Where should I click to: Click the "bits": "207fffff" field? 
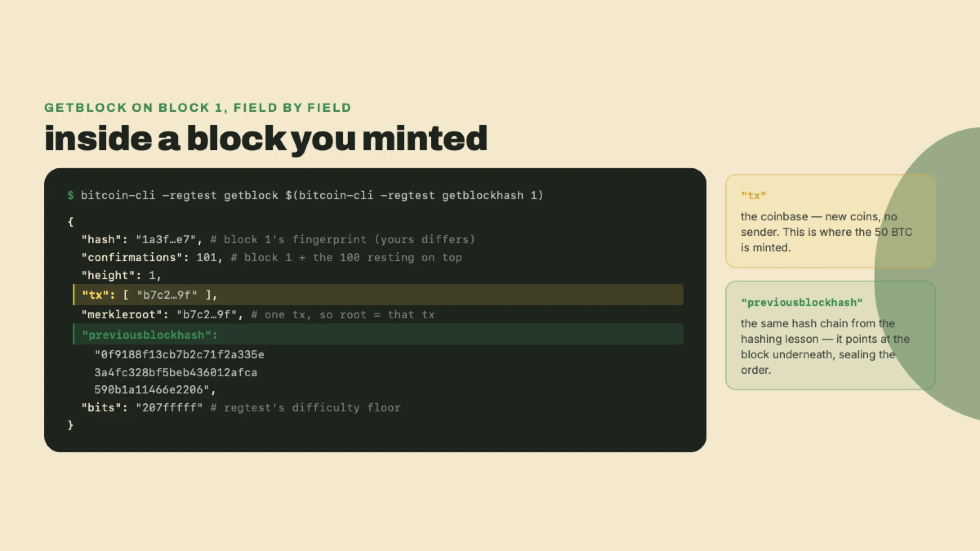(142, 408)
